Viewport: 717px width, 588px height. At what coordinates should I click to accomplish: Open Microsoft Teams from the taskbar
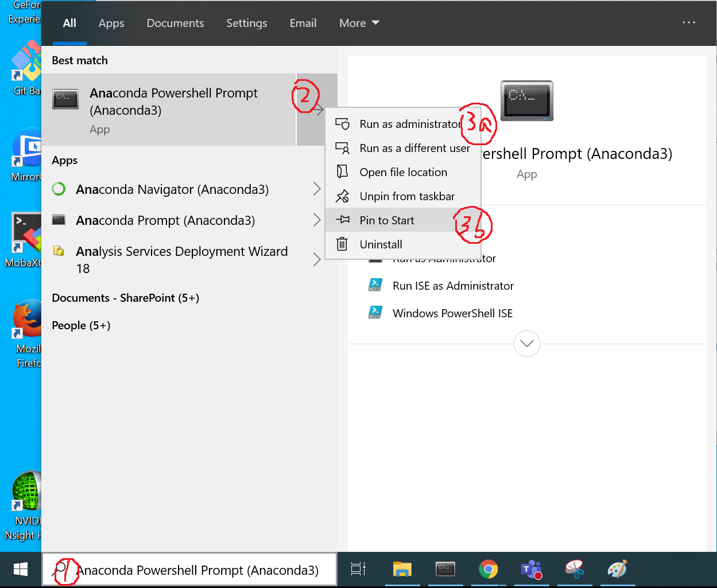tap(532, 569)
